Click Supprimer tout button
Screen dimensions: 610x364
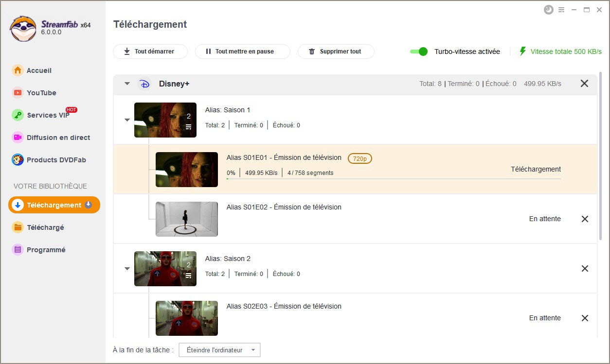[x=336, y=52]
